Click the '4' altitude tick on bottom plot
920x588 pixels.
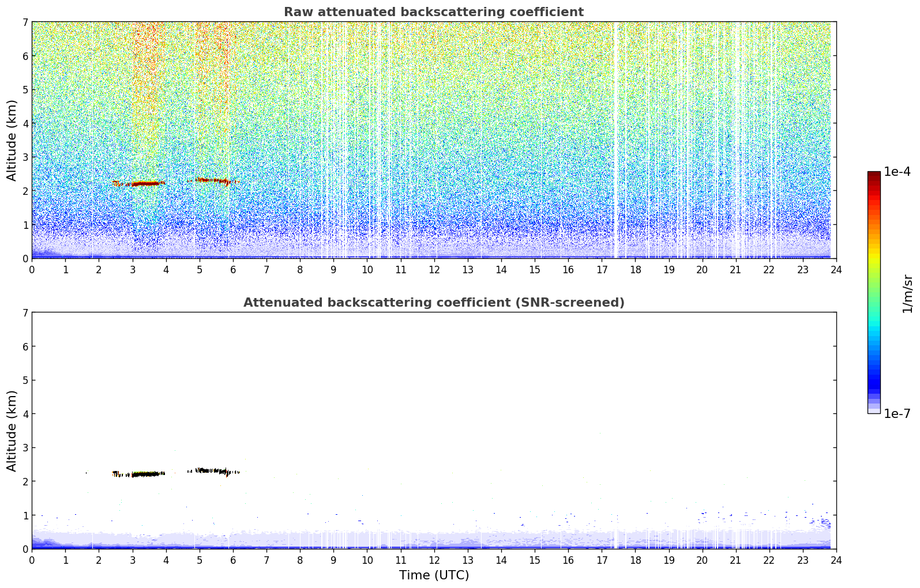click(x=25, y=414)
